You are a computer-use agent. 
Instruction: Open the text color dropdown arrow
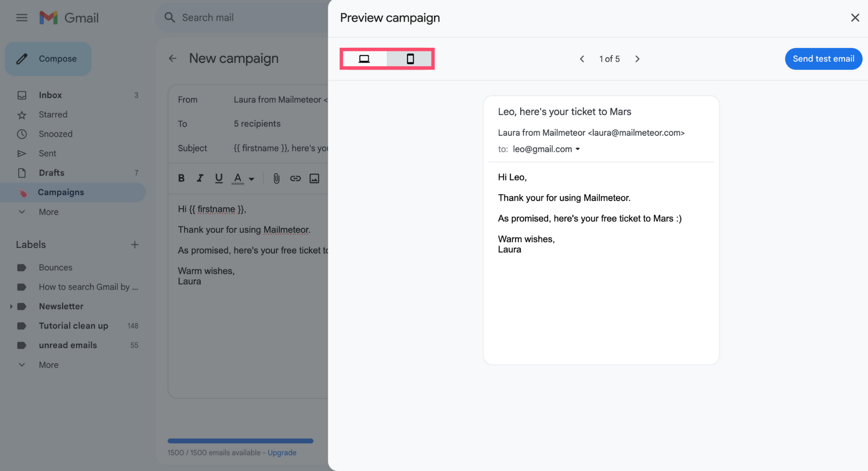252,179
